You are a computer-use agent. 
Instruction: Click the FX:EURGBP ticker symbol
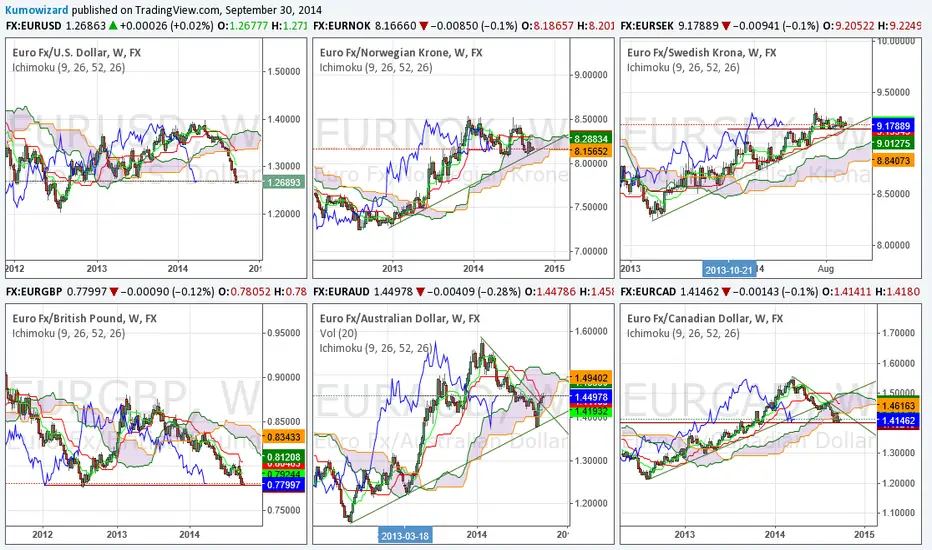tap(34, 292)
